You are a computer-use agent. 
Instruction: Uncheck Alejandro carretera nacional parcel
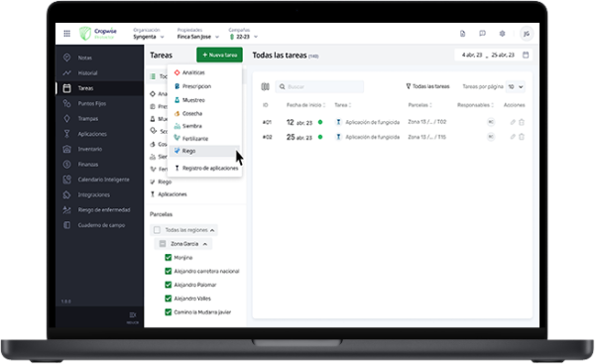click(169, 271)
